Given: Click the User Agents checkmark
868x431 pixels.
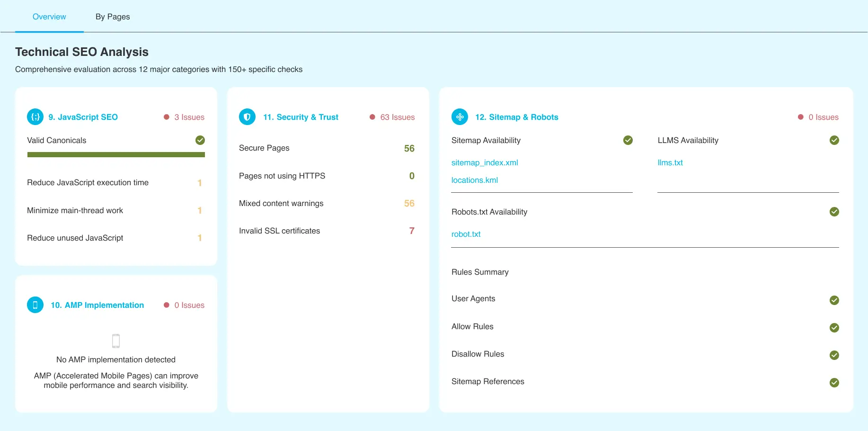Looking at the screenshot, I should 834,300.
